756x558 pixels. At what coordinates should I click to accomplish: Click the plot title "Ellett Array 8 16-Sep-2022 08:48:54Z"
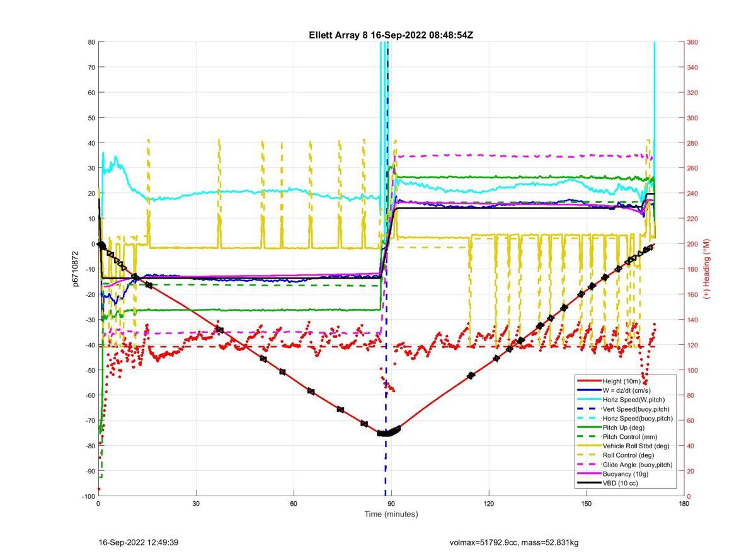click(391, 35)
